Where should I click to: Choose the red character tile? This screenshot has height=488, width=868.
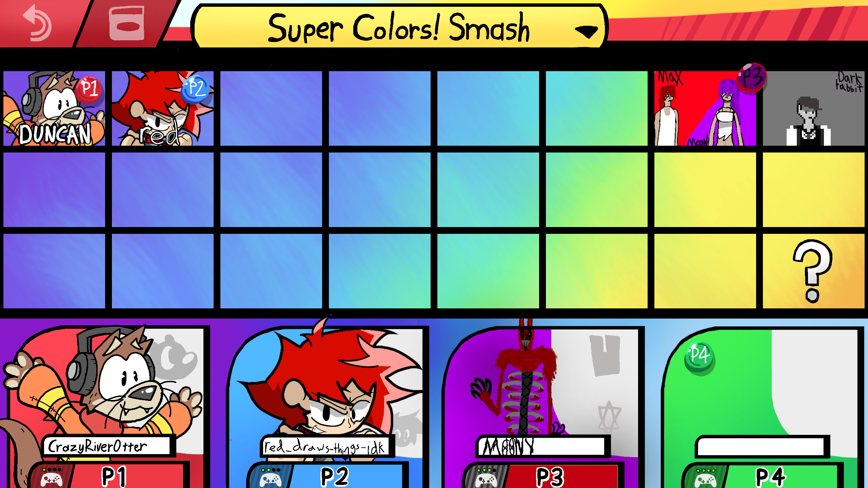163,108
